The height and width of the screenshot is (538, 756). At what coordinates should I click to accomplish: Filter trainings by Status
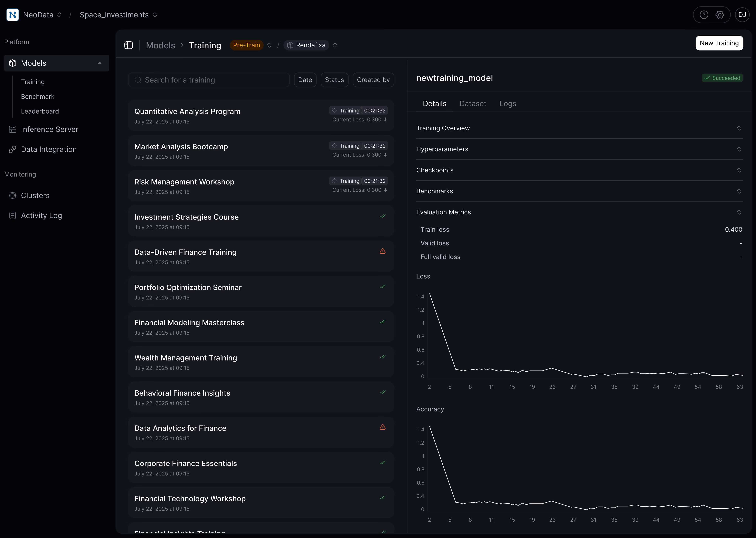click(334, 80)
